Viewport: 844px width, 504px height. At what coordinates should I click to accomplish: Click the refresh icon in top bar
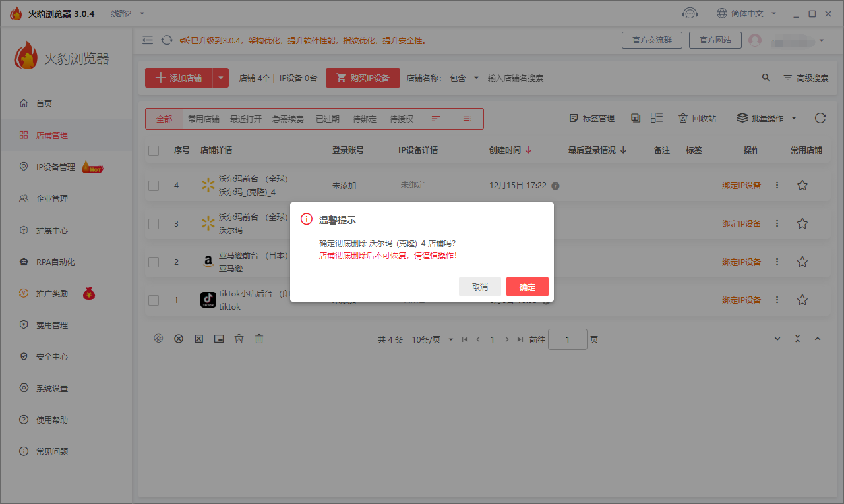click(x=167, y=40)
